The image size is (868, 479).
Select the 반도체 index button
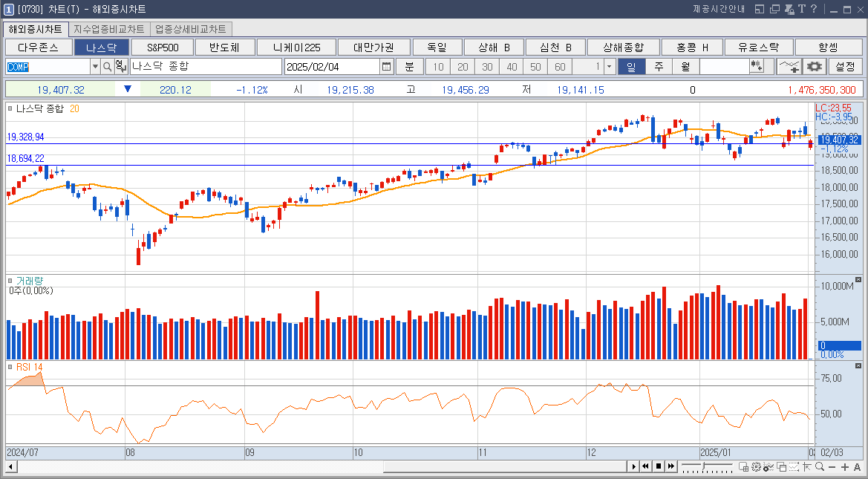tap(225, 48)
